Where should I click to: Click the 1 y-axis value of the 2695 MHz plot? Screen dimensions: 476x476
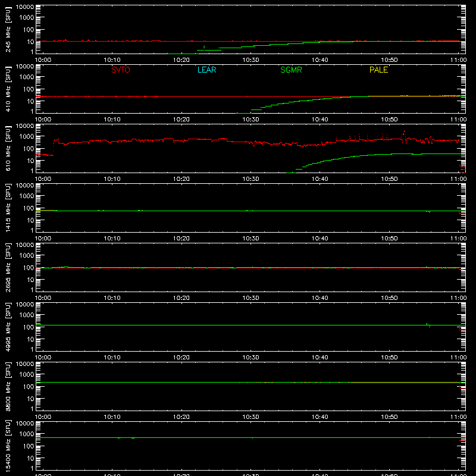[32, 290]
